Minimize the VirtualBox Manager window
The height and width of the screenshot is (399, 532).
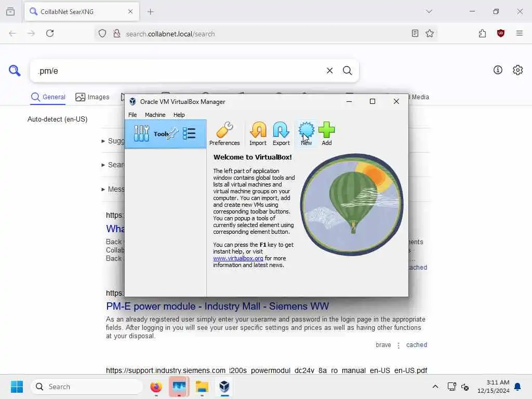pos(349,101)
